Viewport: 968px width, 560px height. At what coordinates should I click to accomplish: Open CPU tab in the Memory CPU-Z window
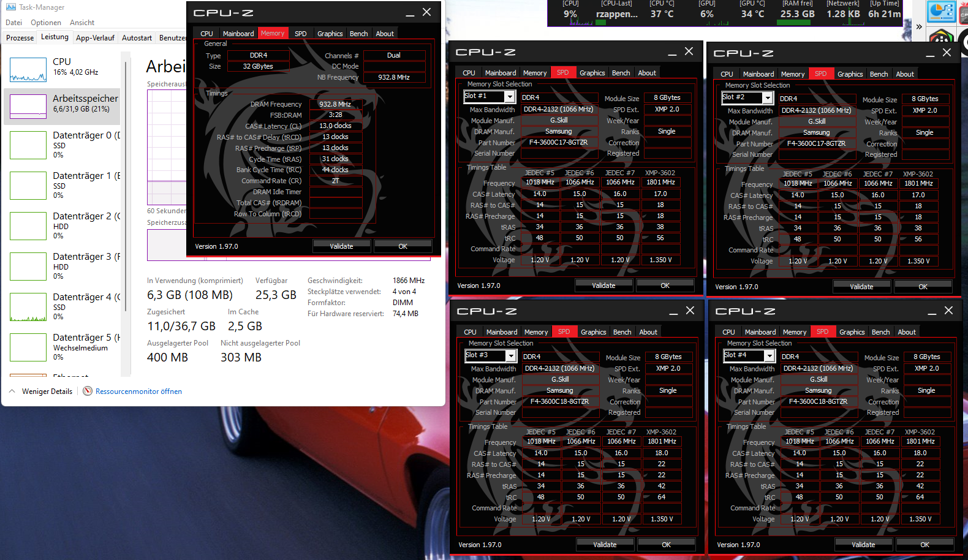pyautogui.click(x=206, y=34)
